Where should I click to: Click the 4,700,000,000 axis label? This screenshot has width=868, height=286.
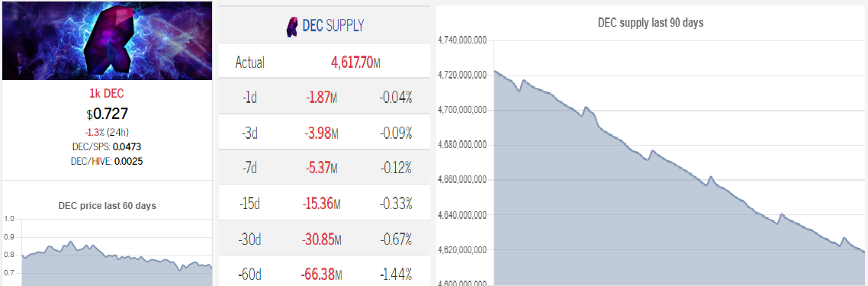point(461,110)
